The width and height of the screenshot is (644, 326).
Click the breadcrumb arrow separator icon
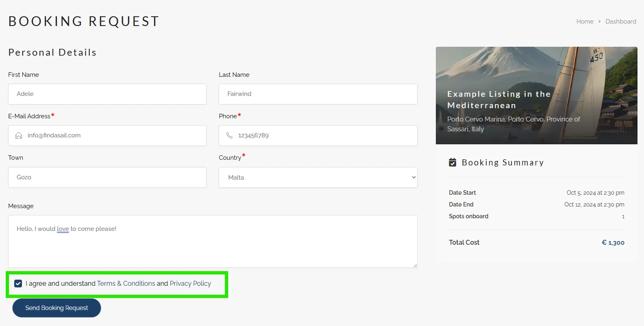(599, 22)
